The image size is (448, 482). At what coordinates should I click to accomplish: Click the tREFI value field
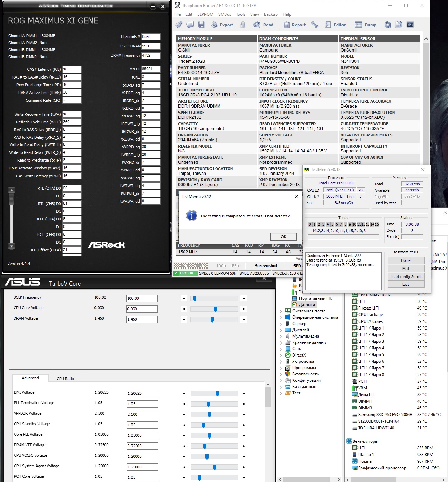click(x=151, y=69)
